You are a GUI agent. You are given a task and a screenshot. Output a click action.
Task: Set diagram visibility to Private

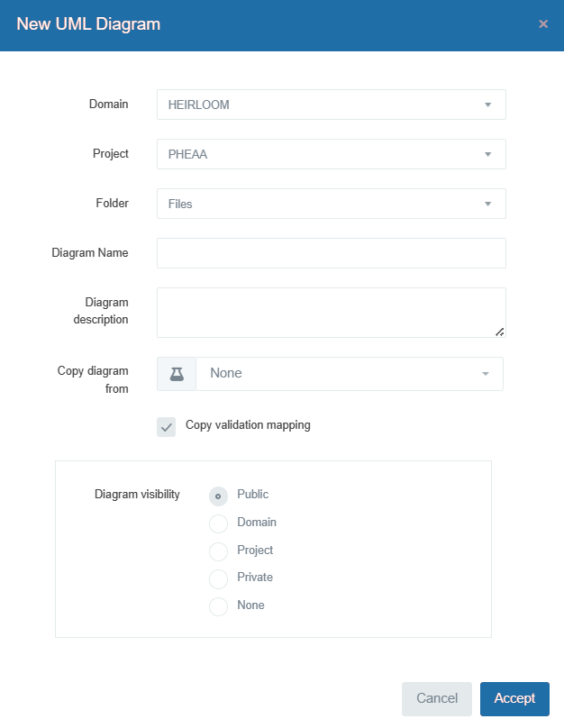coord(218,578)
